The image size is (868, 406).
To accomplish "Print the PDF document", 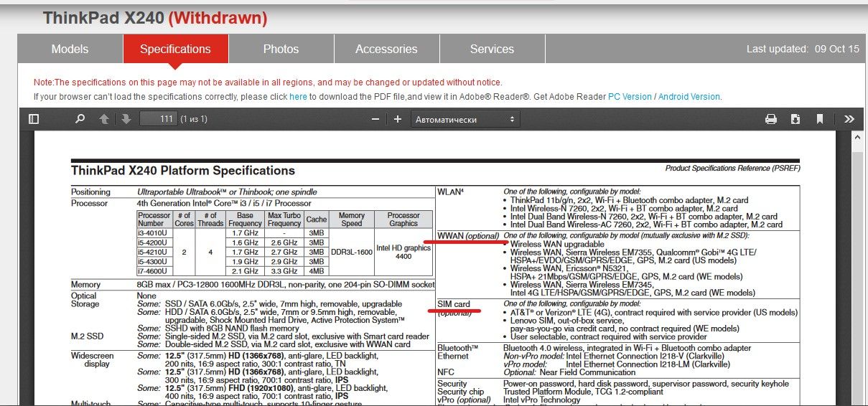I will click(771, 119).
